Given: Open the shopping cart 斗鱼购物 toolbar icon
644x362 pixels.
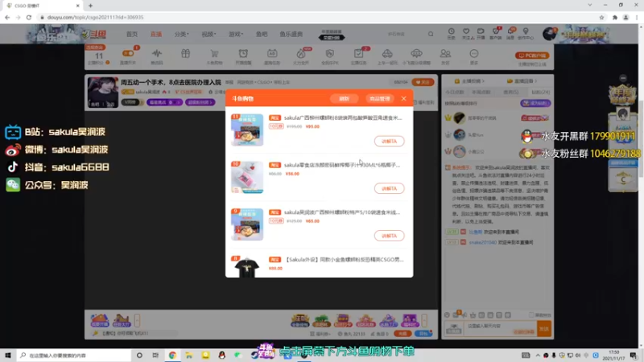Looking at the screenshot, I should [214, 54].
